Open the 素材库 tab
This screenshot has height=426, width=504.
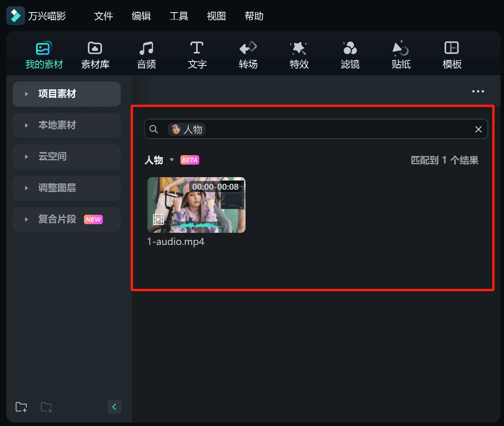point(95,55)
